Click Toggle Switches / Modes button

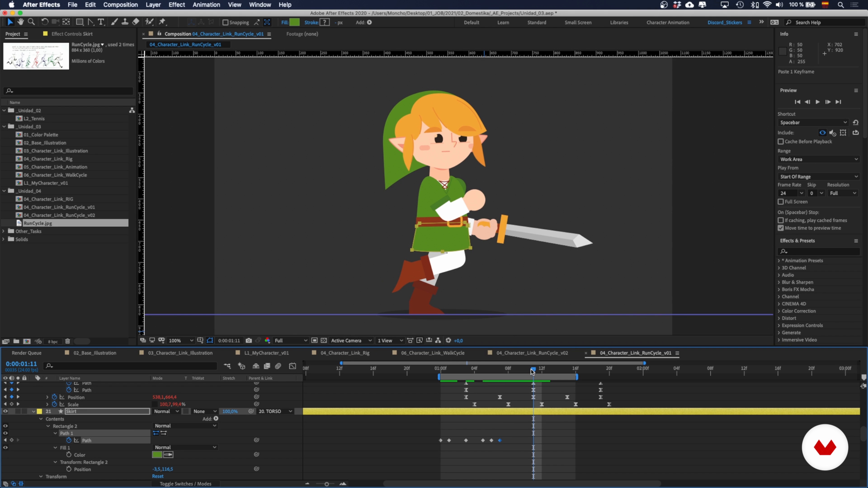click(x=185, y=484)
